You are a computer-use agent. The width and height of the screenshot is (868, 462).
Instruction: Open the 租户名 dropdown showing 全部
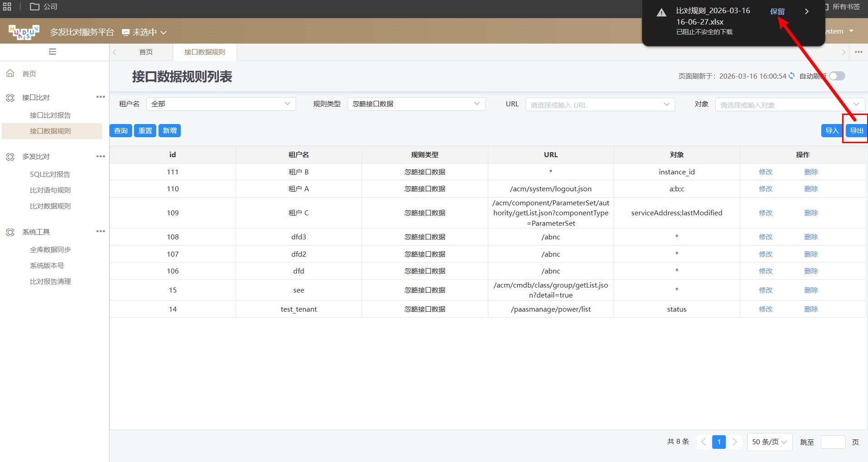(221, 104)
